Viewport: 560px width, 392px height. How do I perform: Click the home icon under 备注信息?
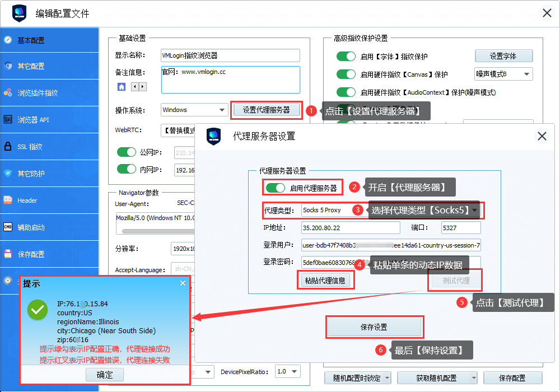(x=122, y=87)
